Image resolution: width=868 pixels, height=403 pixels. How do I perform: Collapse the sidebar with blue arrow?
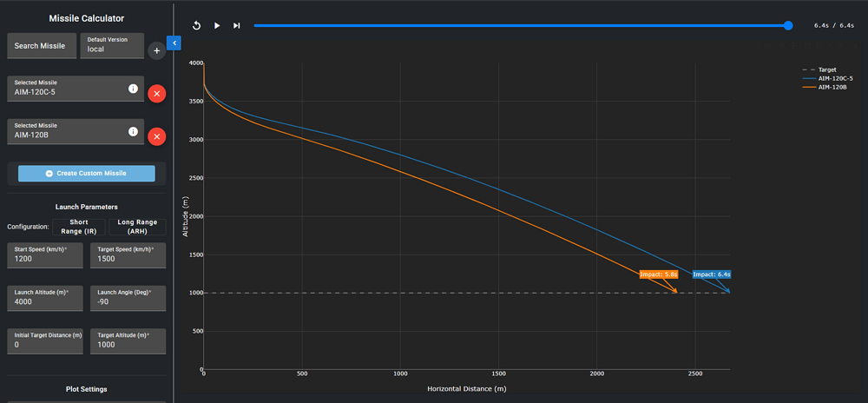pos(173,43)
